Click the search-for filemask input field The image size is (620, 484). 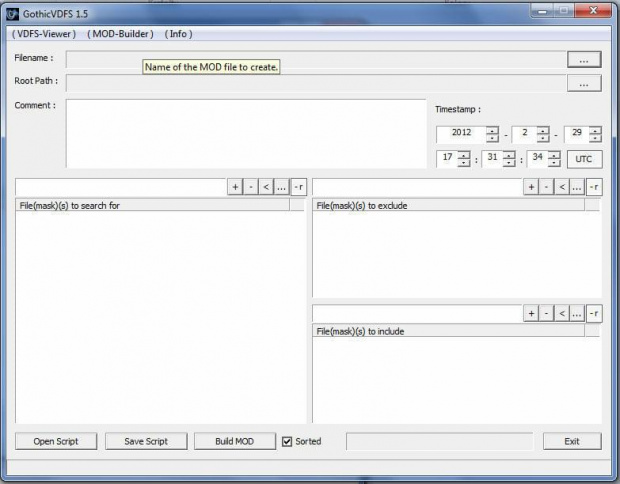(x=121, y=187)
